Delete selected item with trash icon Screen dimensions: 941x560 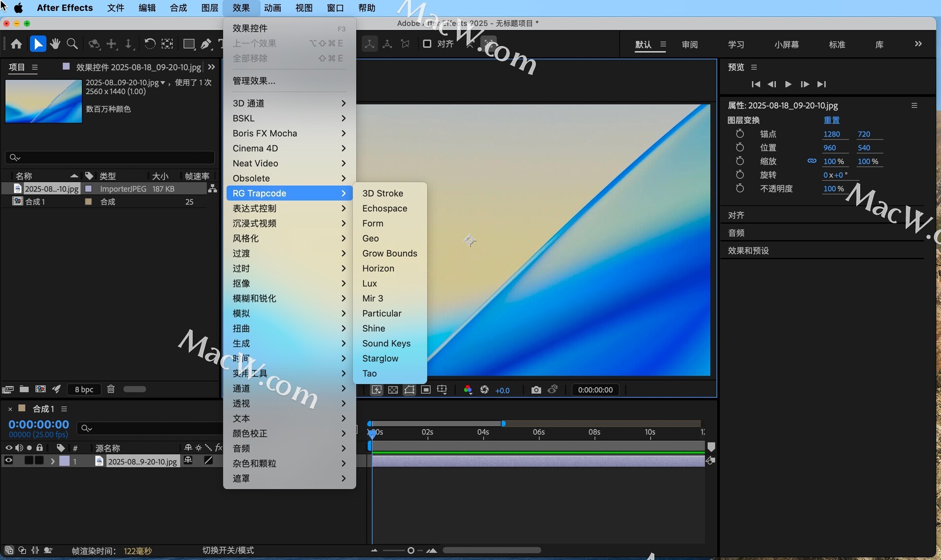click(x=111, y=389)
